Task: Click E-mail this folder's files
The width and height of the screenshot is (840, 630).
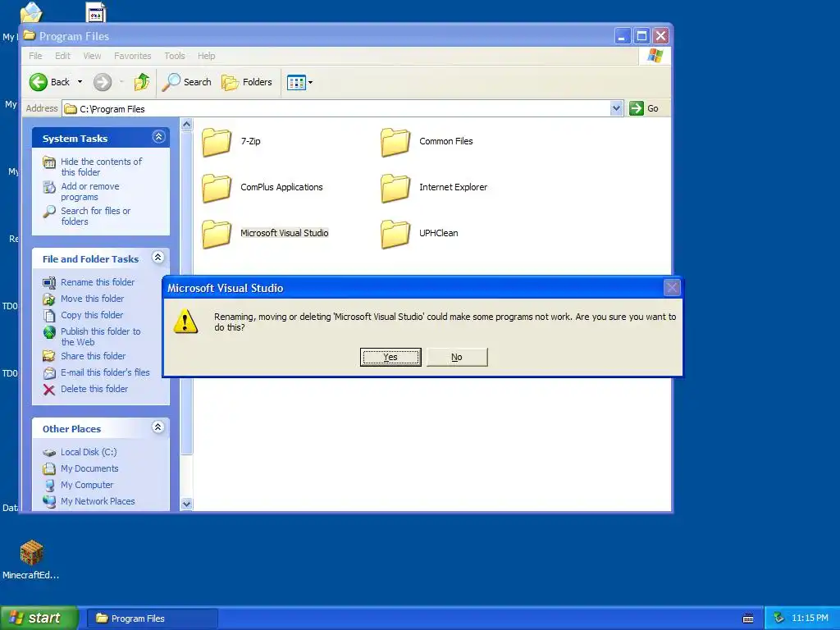Action: [105, 372]
